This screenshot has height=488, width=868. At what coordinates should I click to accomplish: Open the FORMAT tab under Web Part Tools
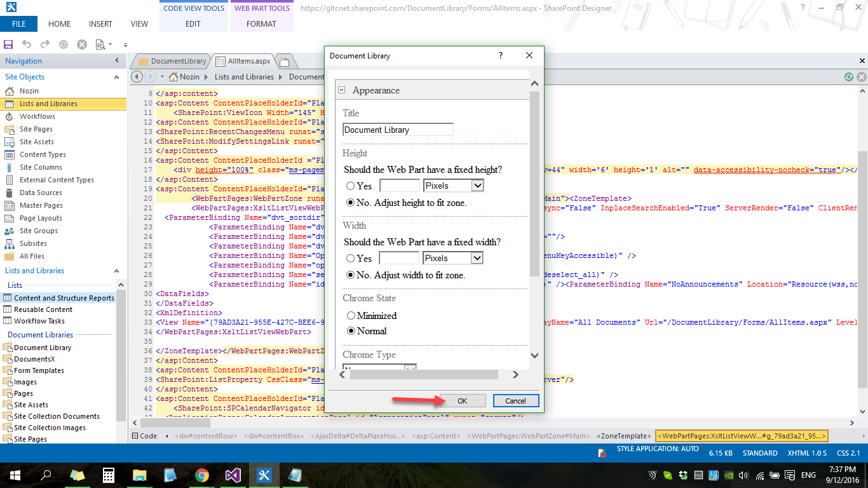point(262,24)
